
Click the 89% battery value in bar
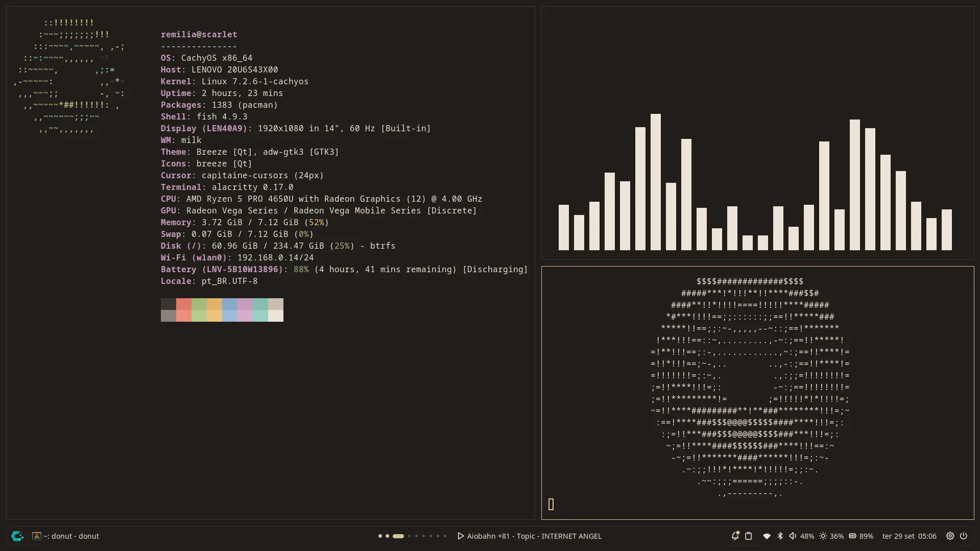866,536
